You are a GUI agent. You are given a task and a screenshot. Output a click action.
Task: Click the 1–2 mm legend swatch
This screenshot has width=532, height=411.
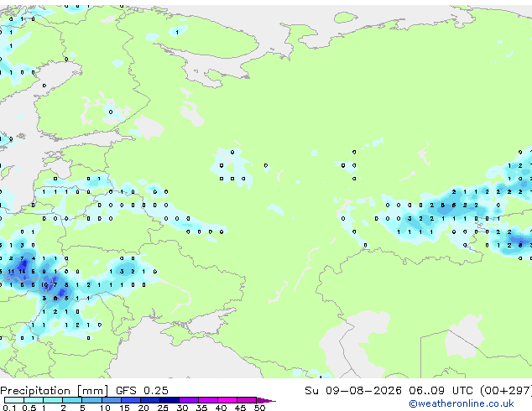53,400
